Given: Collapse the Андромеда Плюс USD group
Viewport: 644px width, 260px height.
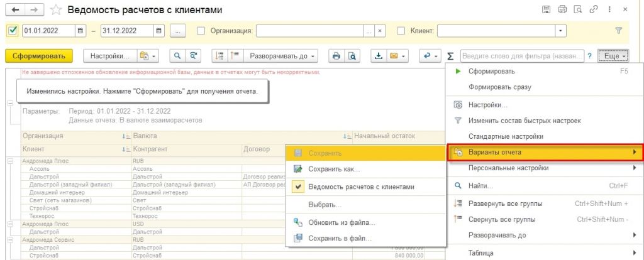Looking at the screenshot, I should (x=10, y=224).
